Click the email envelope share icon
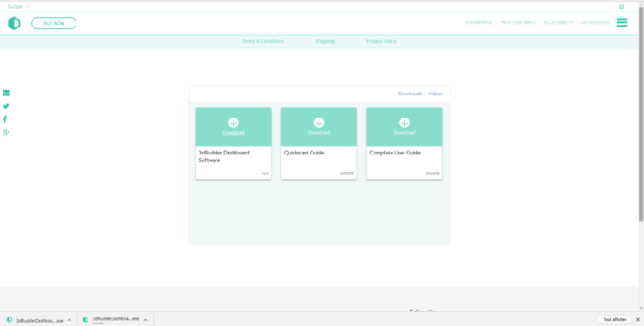The image size is (644, 326). click(6, 93)
